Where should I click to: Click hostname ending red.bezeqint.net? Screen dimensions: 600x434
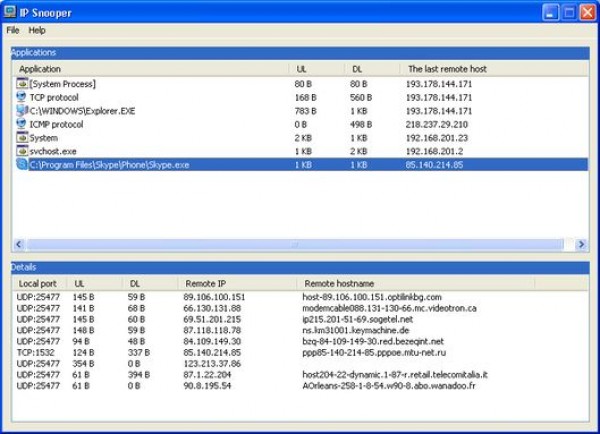373,341
